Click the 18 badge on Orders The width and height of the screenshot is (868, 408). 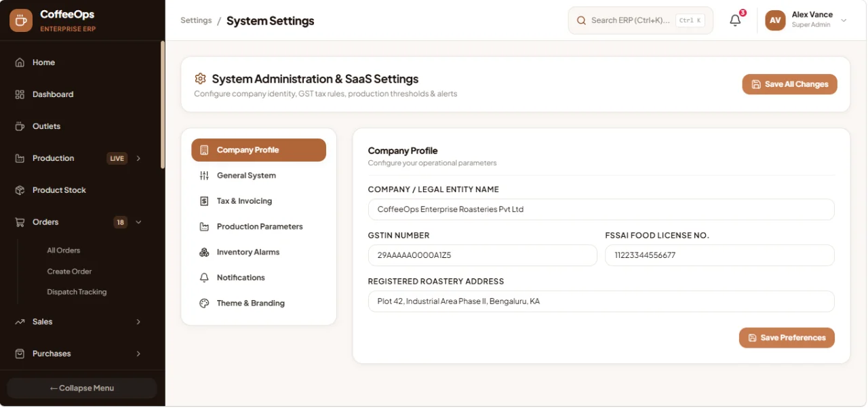coord(120,222)
